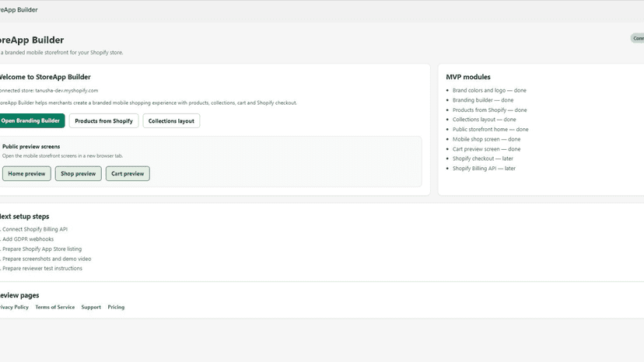
Task: Follow the Privacy Policy link
Action: [x=14, y=307]
